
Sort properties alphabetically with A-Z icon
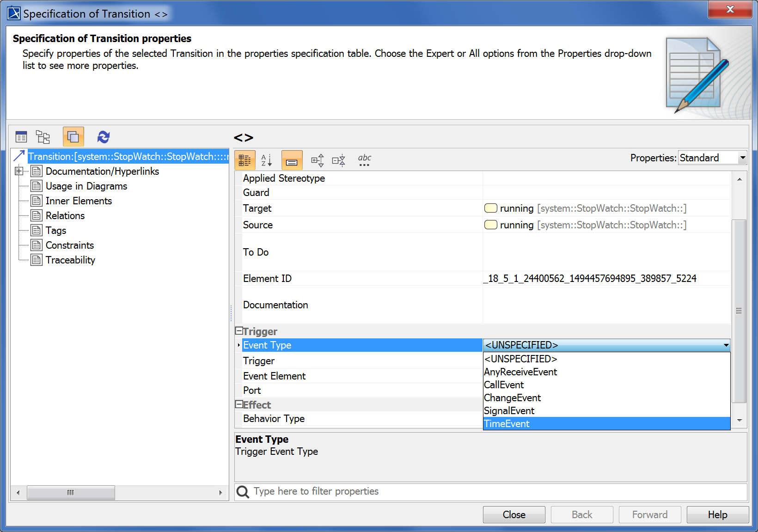click(x=267, y=160)
